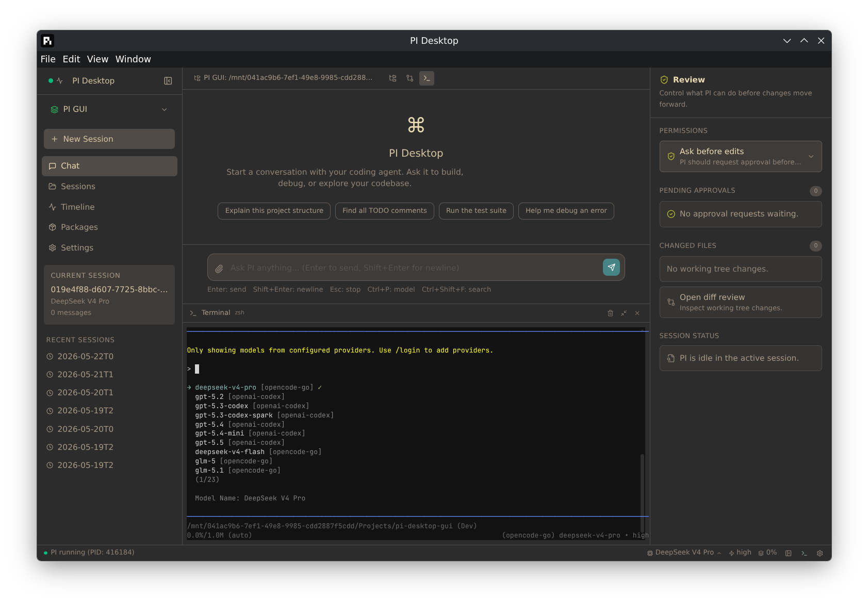868x604 pixels.
Task: Toggle the terminal panel button in chat toolbar
Action: pyautogui.click(x=427, y=78)
